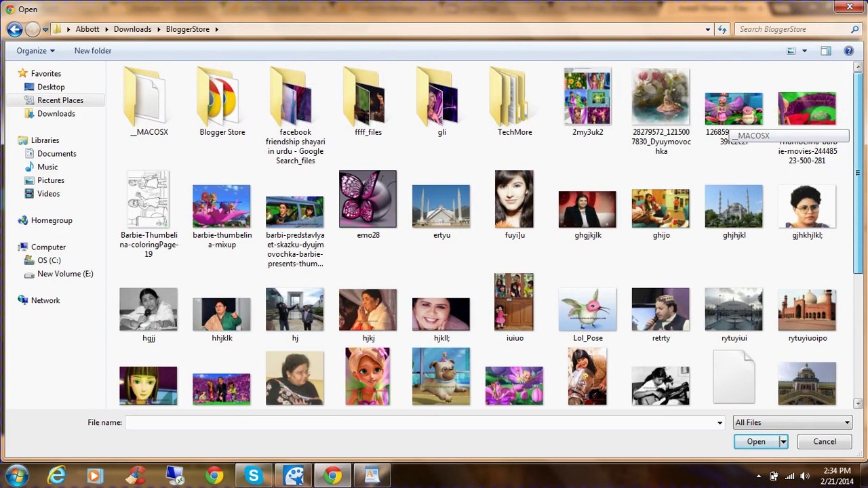The image size is (868, 488).
Task: Click the Back navigation arrow
Action: [14, 29]
